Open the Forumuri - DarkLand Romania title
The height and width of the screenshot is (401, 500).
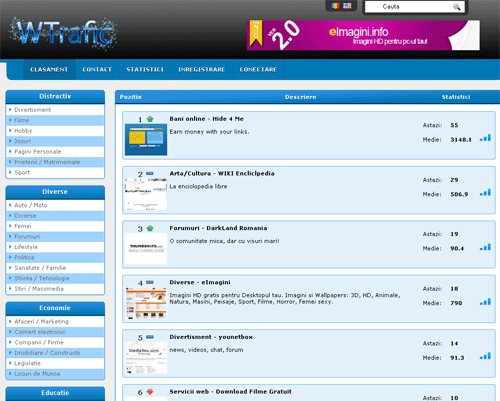(218, 228)
